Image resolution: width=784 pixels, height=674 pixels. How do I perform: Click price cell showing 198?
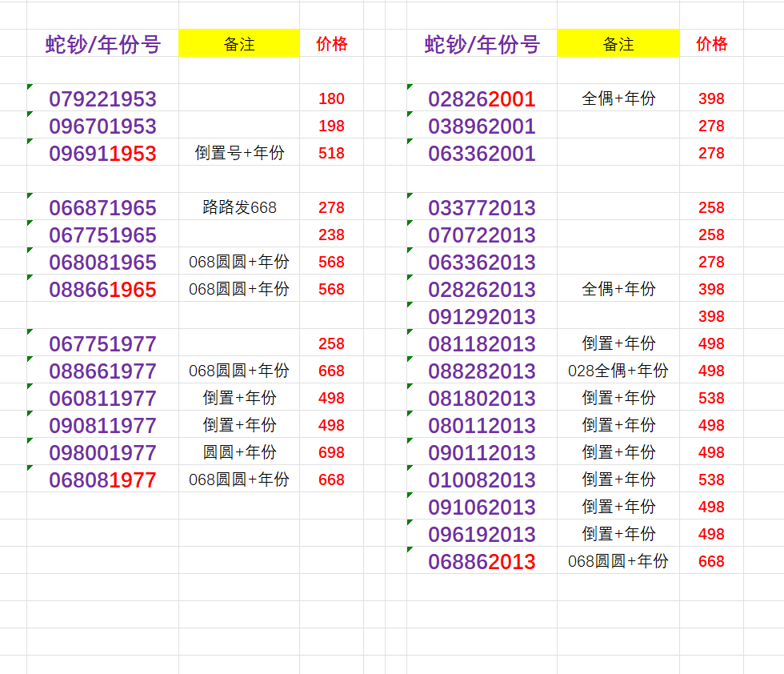[331, 126]
